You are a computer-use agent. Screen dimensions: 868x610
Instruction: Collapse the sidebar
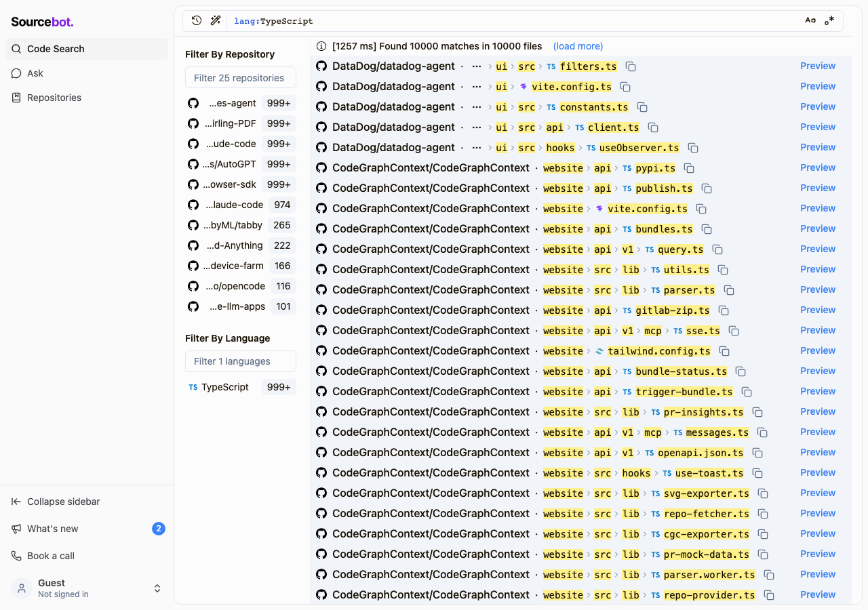click(x=87, y=502)
